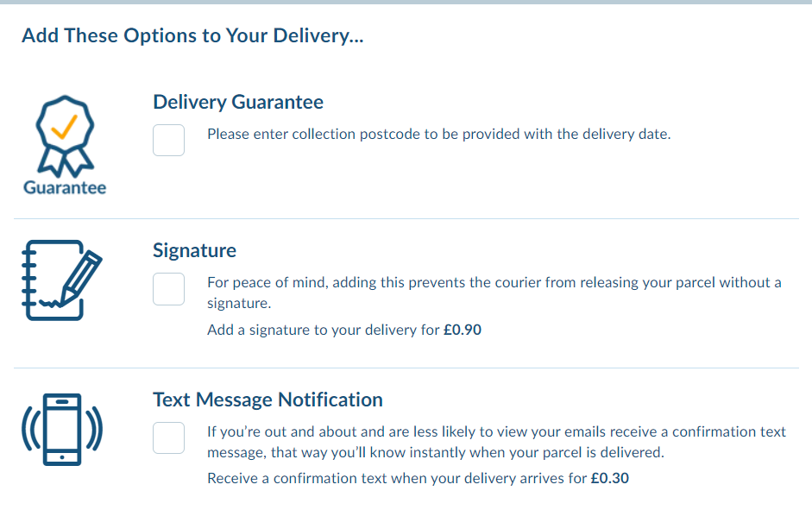812x516 pixels.
Task: Click the spiral binding on the notepad icon
Action: (30, 278)
